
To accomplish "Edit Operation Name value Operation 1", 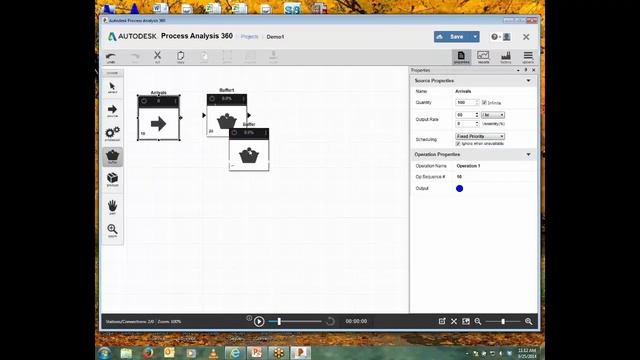I will point(468,166).
